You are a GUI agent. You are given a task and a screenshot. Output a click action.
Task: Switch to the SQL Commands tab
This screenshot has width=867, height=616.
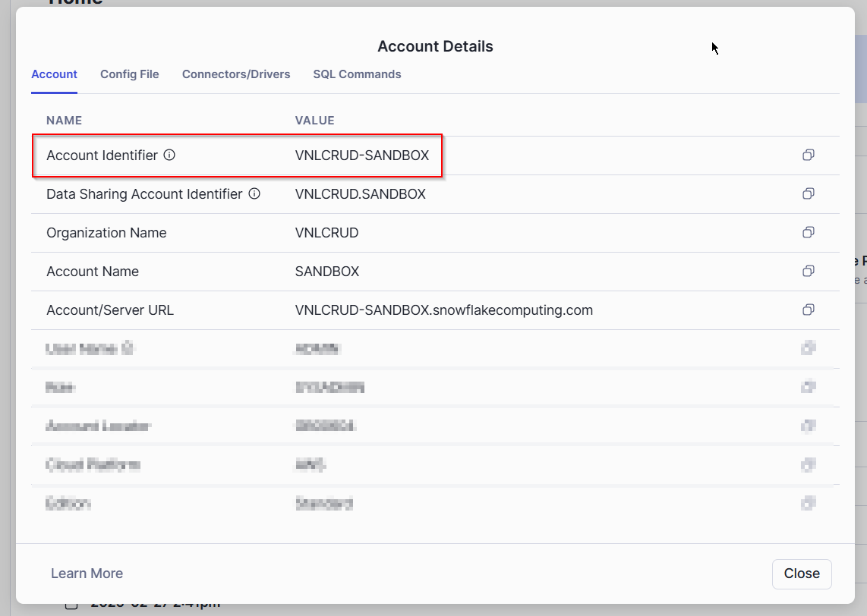[x=357, y=74]
